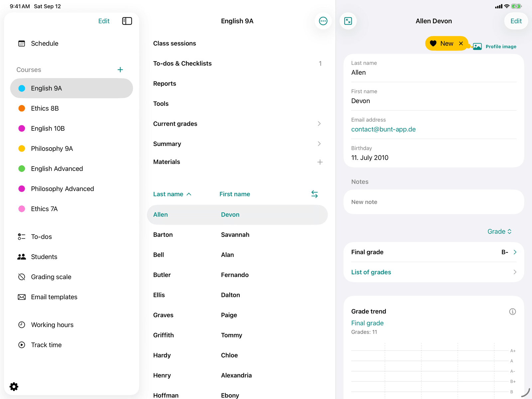Click the Email templates envelope icon
This screenshot has height=399, width=532.
pos(22,297)
